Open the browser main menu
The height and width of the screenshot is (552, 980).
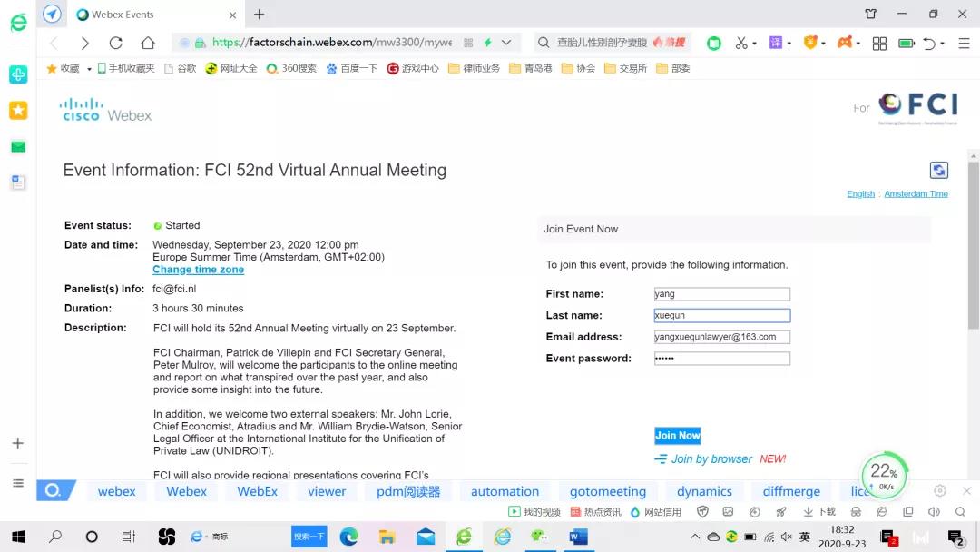pyautogui.click(x=965, y=44)
